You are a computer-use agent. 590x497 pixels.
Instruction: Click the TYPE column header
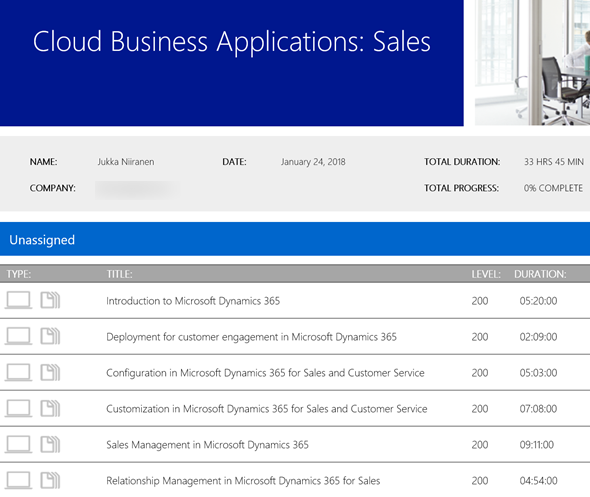19,274
